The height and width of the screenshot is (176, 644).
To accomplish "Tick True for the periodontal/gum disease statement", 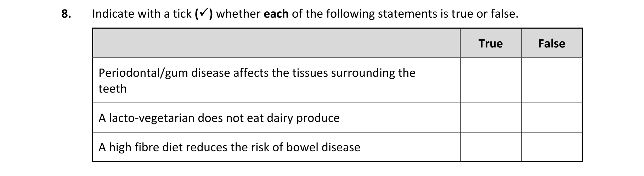I will click(x=491, y=80).
